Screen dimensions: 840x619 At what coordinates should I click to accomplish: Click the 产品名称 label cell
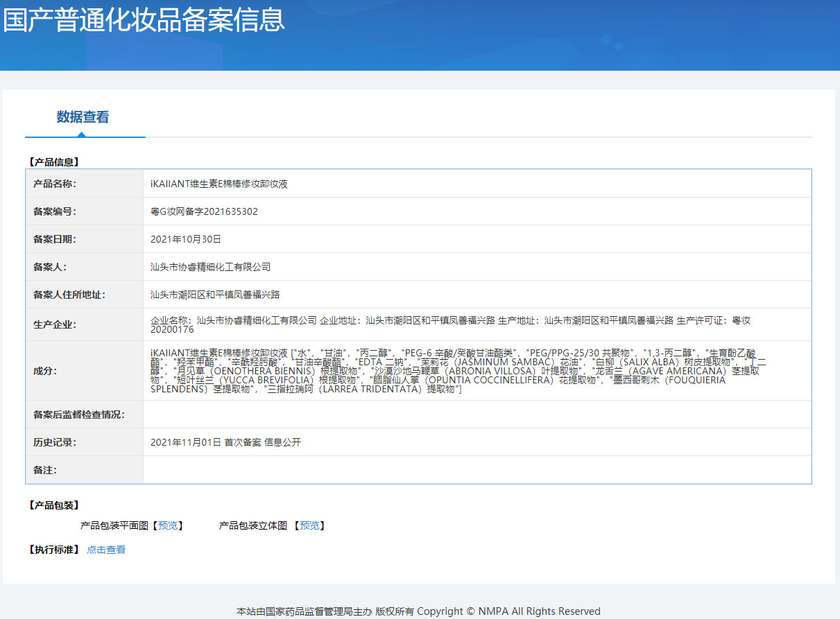85,184
